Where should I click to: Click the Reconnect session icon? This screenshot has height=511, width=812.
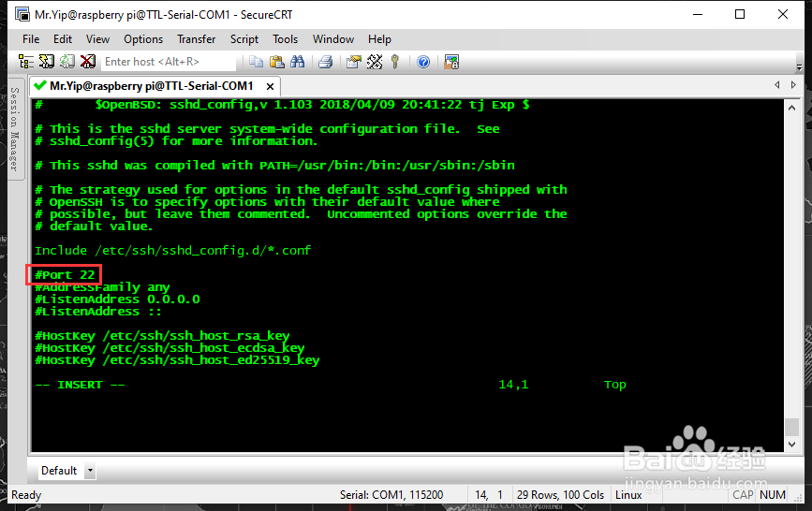[67, 62]
